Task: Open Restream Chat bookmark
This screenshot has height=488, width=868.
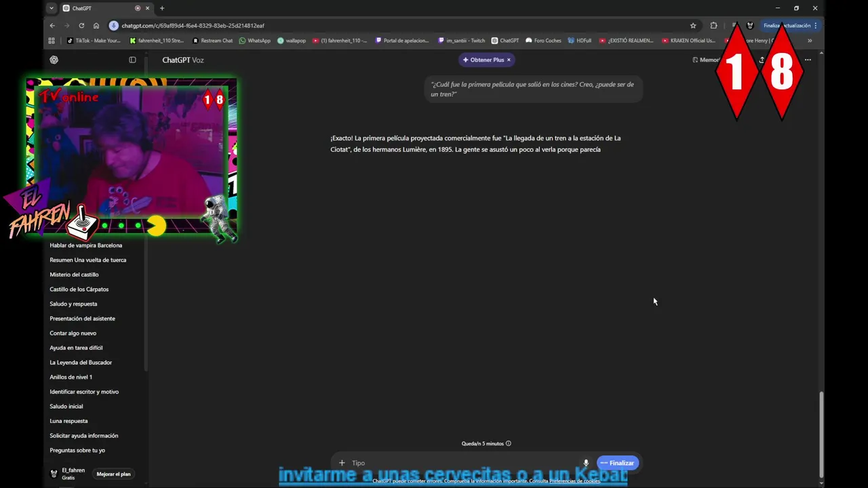Action: click(x=212, y=41)
